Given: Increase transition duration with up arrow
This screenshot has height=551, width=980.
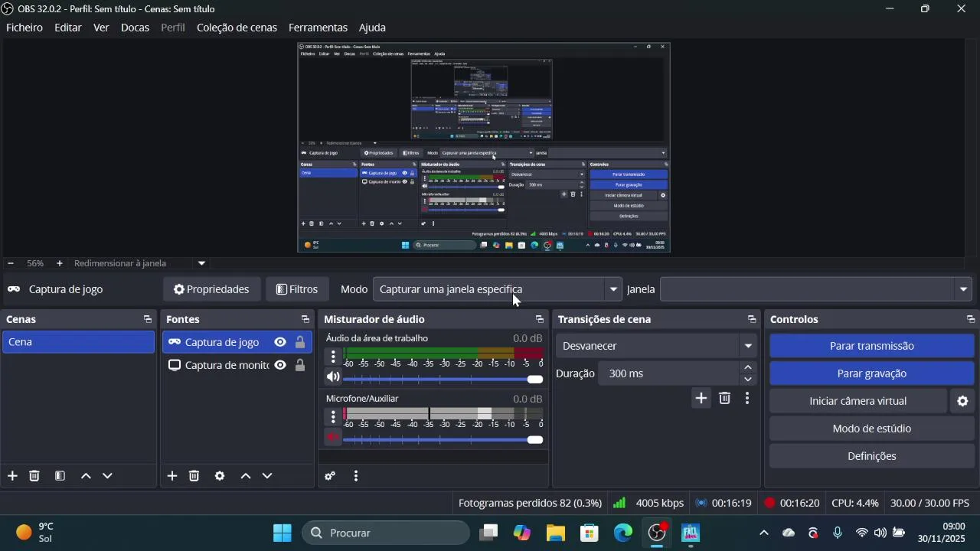Looking at the screenshot, I should [748, 367].
